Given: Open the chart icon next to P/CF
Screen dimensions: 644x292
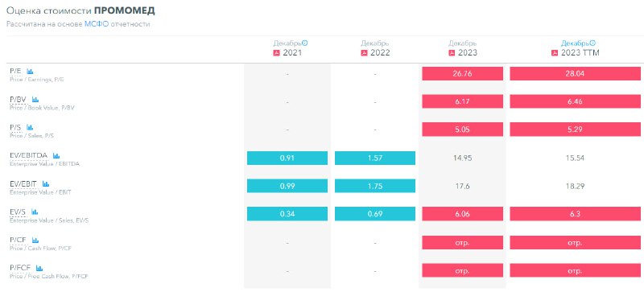Looking at the screenshot, I should (35, 241).
